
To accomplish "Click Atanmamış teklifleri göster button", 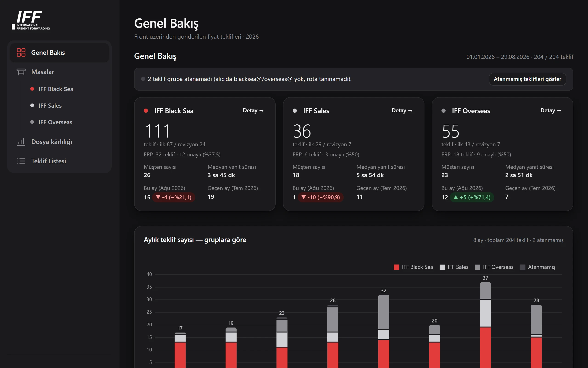I will point(527,79).
